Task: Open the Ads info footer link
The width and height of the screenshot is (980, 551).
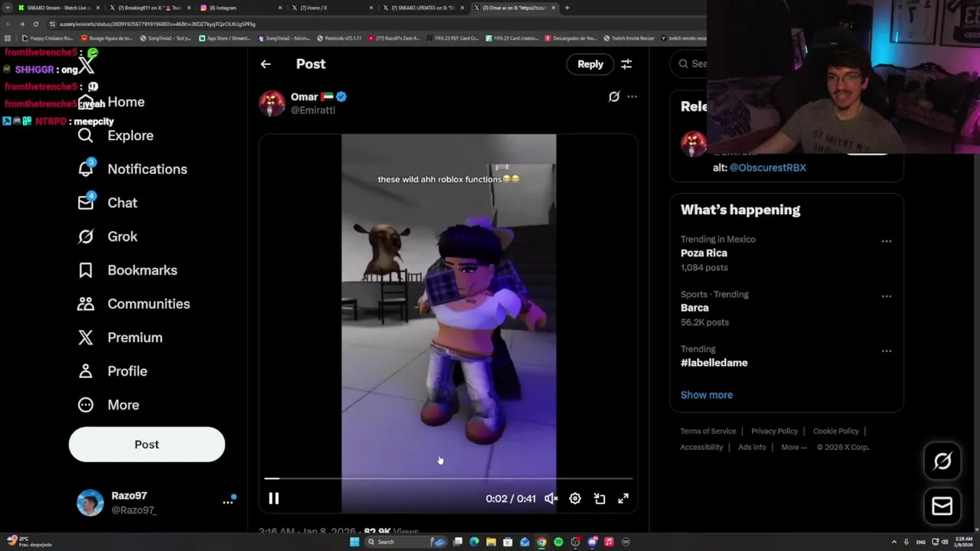Action: point(752,447)
